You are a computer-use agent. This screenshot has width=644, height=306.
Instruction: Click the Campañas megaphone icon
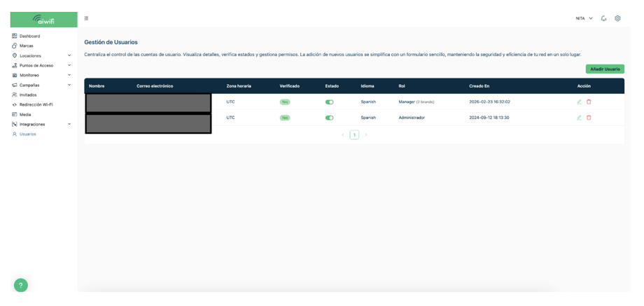coord(15,85)
